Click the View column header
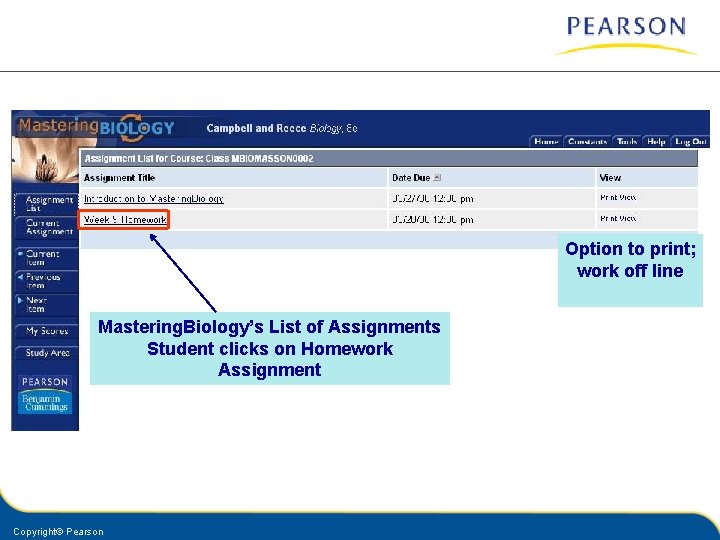Image resolution: width=720 pixels, height=540 pixels. point(610,178)
